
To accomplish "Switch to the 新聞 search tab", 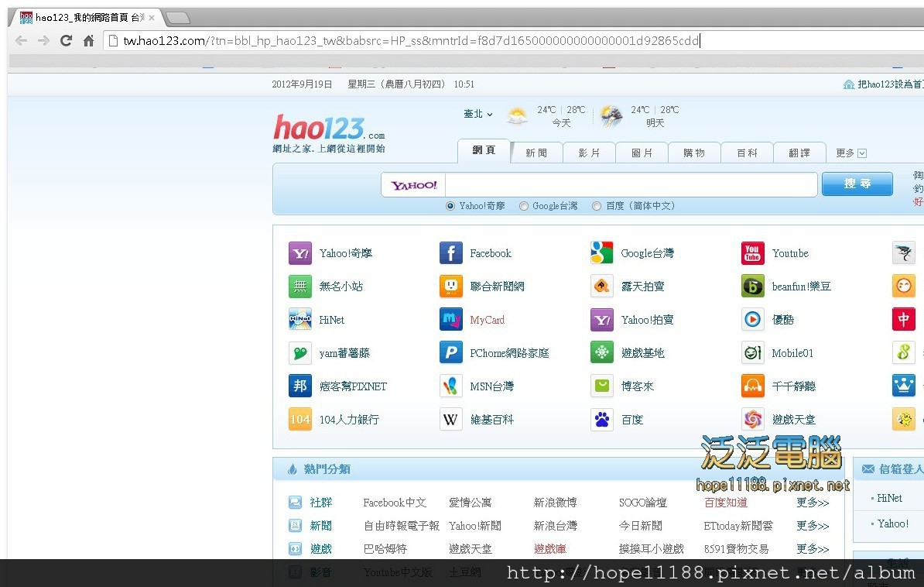I will tap(536, 153).
